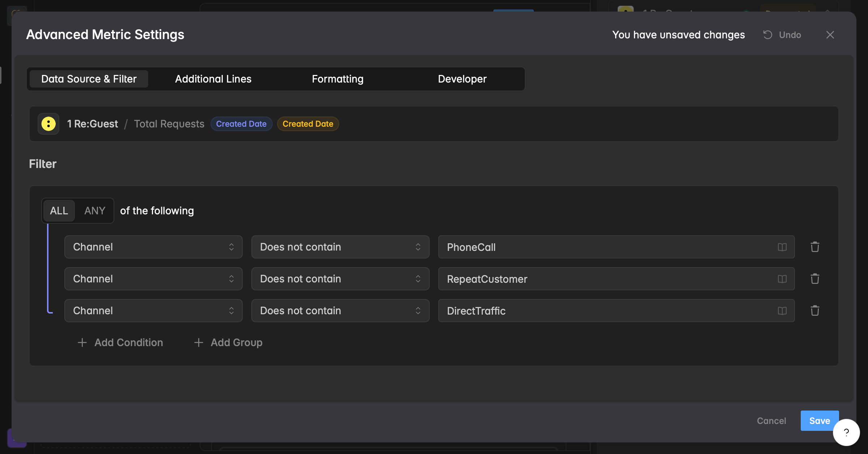The width and height of the screenshot is (868, 454).
Task: Open value picker book icon for PhoneCall
Action: [x=782, y=247]
